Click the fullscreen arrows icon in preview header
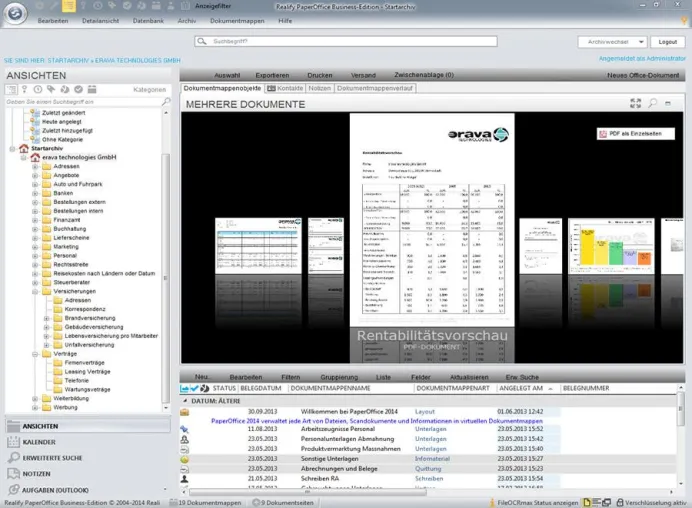The width and height of the screenshot is (692, 508). click(635, 103)
